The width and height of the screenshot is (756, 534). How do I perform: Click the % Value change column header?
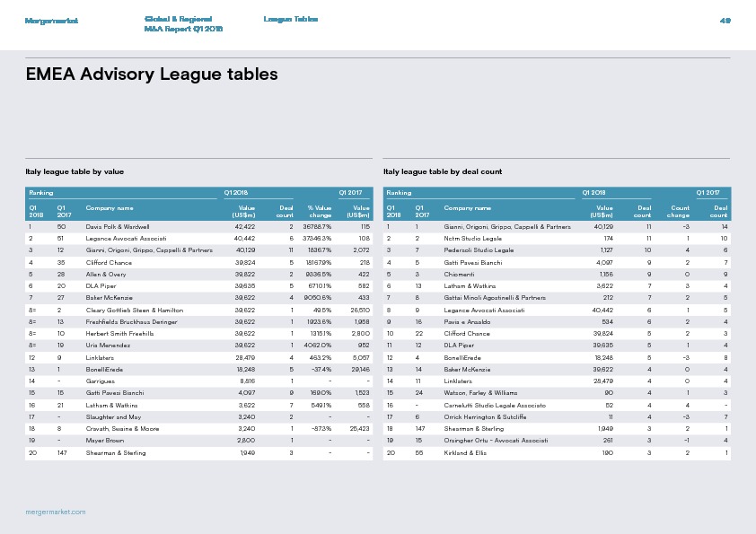(320, 212)
